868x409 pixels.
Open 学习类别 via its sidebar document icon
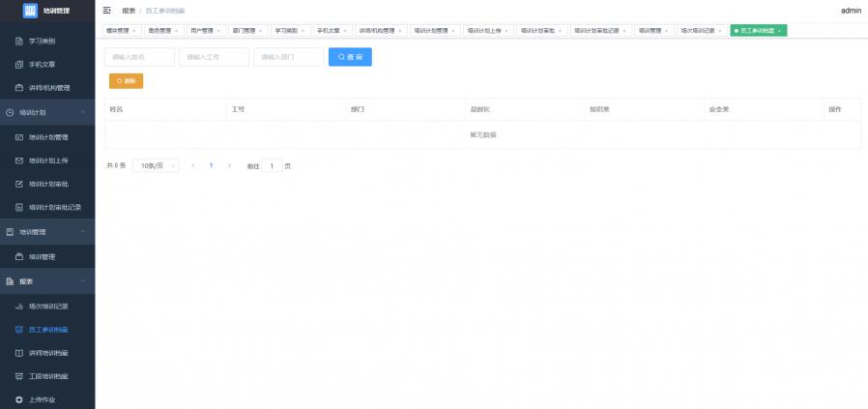[x=18, y=41]
